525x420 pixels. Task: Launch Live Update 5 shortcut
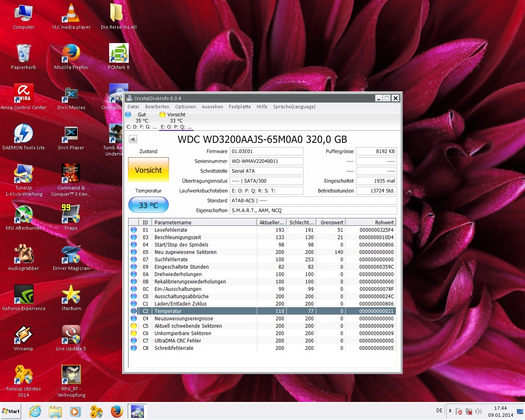(x=71, y=338)
